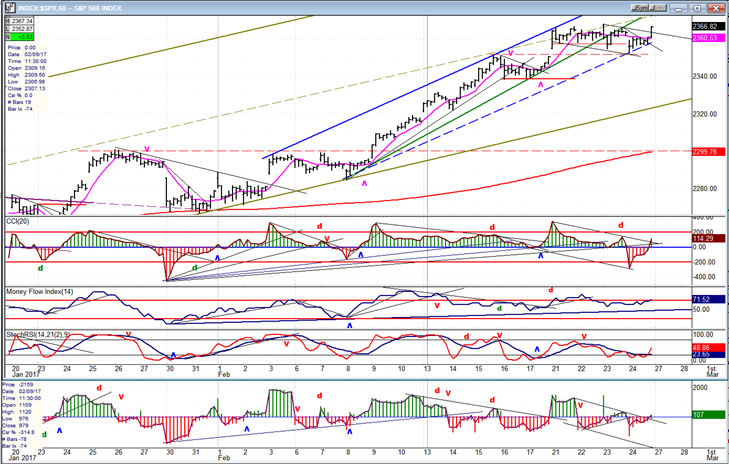This screenshot has height=464, width=729.
Task: Click the Money Flow value tag 71.52
Action: [x=706, y=299]
